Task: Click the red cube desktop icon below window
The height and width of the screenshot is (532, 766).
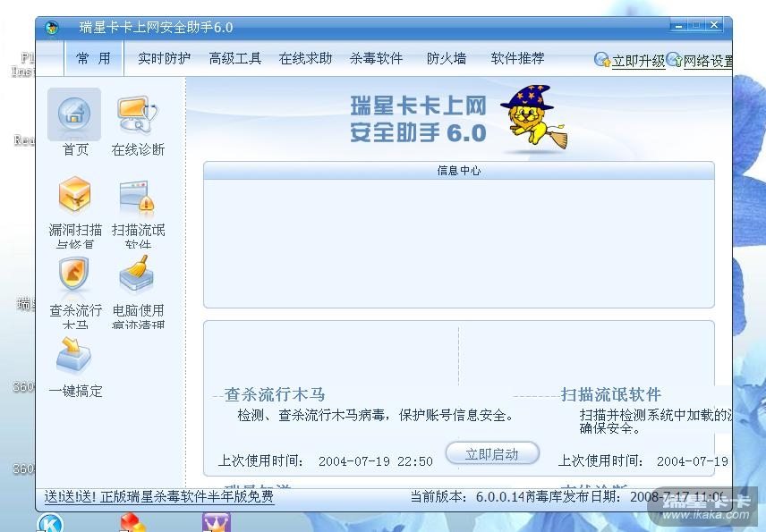Action: [132, 522]
